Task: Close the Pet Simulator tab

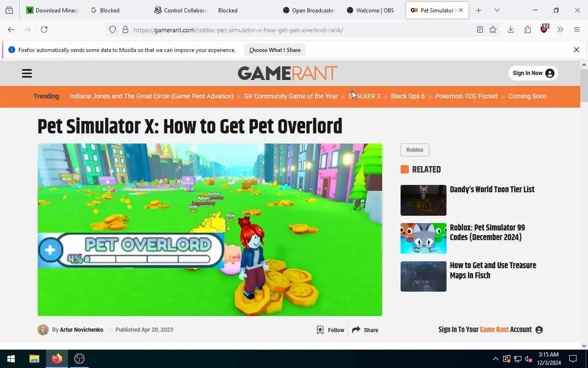Action: [461, 10]
